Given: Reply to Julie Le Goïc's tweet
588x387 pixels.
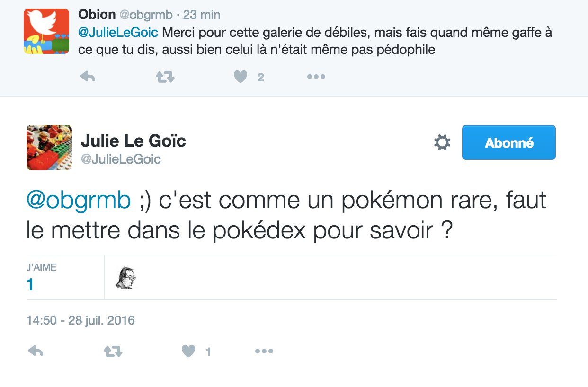Looking at the screenshot, I should pyautogui.click(x=36, y=351).
